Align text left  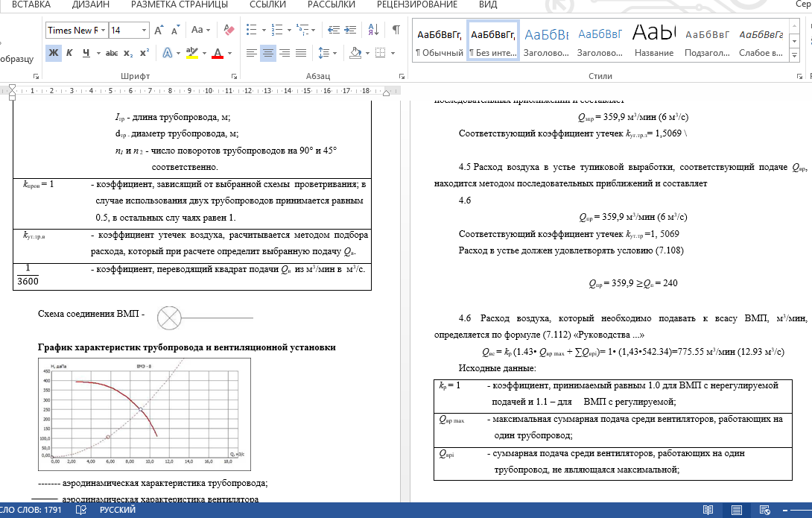tap(252, 53)
